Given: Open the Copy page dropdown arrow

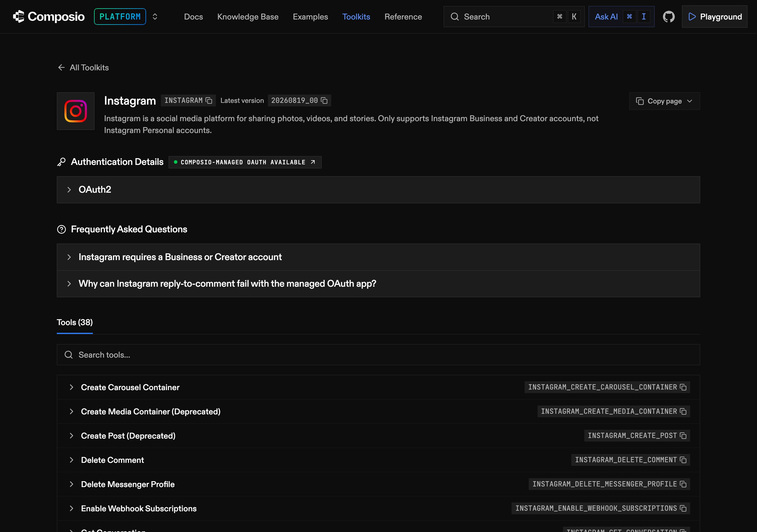Looking at the screenshot, I should coord(690,101).
